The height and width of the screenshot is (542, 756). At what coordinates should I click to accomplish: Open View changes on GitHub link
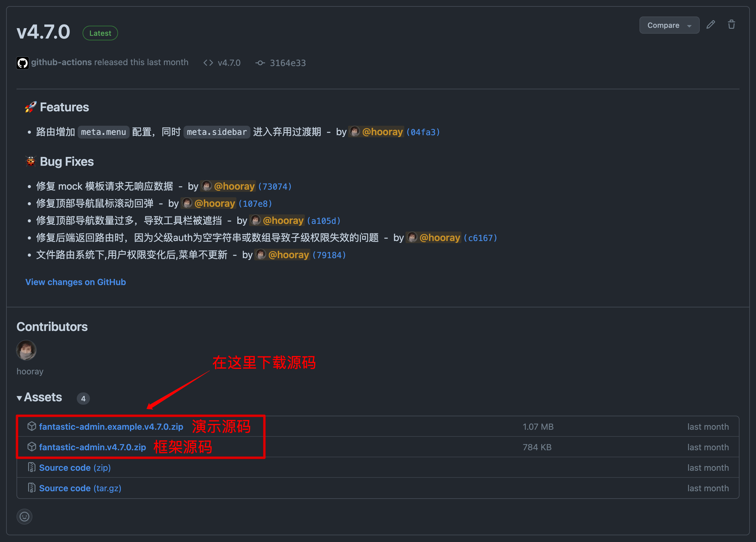click(76, 282)
